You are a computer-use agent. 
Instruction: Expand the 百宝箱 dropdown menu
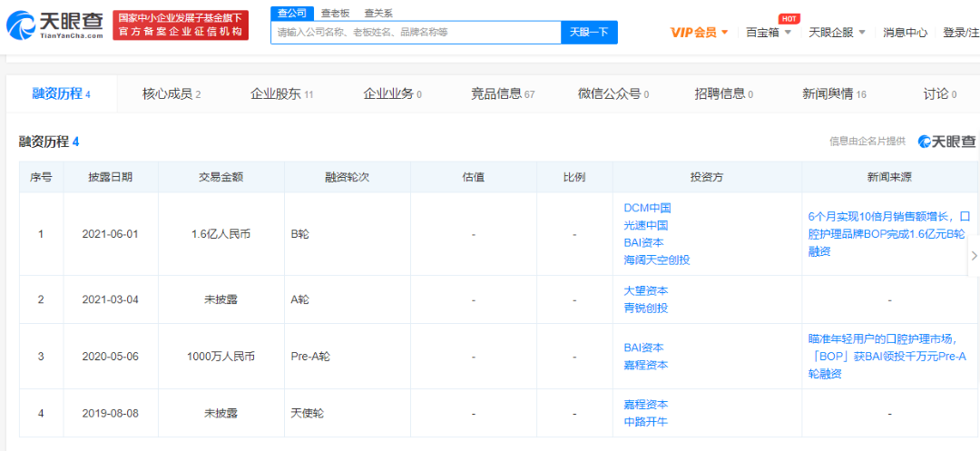click(x=769, y=33)
